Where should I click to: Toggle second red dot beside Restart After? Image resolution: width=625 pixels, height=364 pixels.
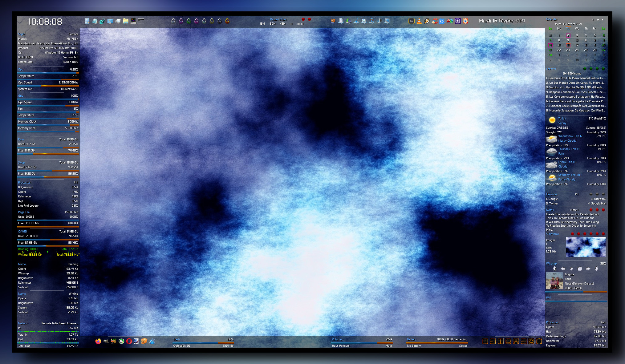(310, 19)
